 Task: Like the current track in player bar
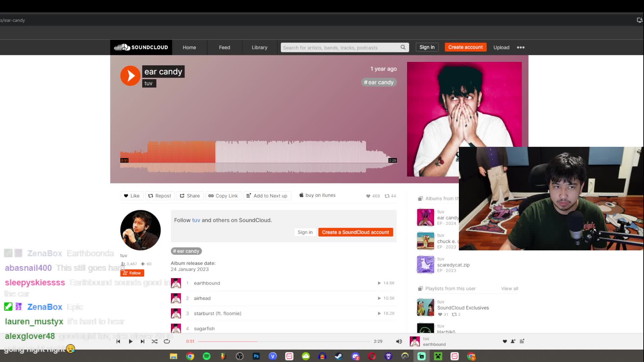pos(505,341)
